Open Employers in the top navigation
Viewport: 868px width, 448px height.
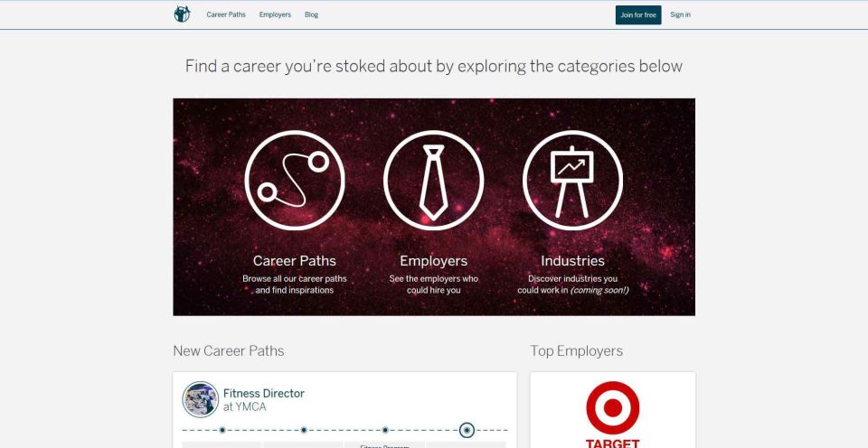pyautogui.click(x=275, y=15)
